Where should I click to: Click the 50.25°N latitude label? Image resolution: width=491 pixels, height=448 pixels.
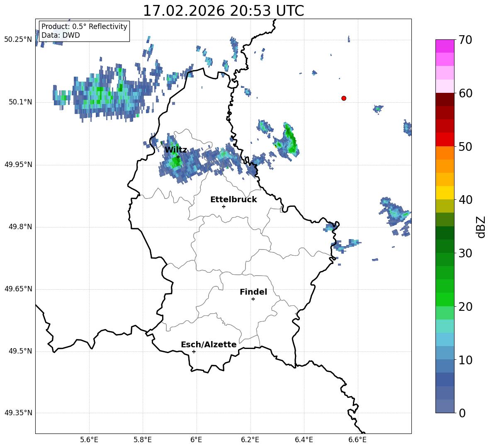pos(18,40)
